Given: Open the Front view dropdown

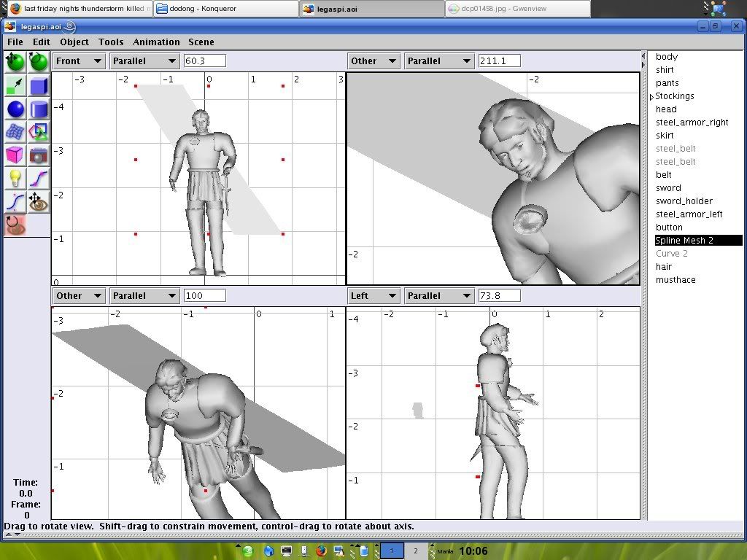Looking at the screenshot, I should coord(79,61).
